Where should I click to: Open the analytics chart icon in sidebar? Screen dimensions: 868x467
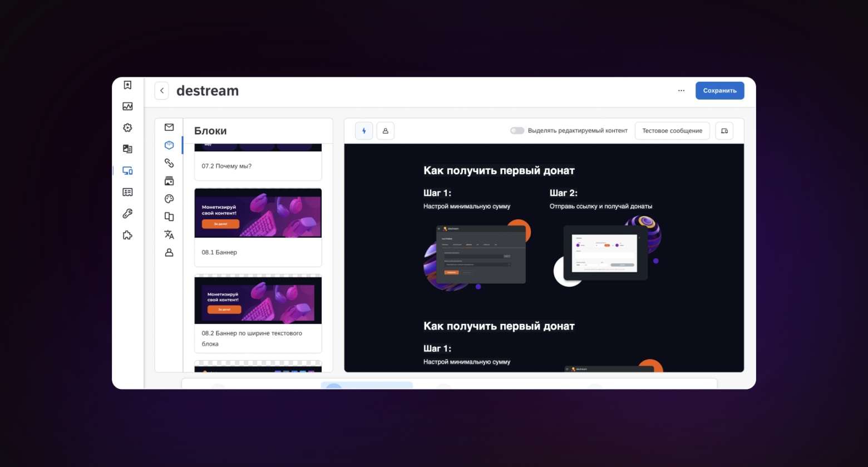pos(127,106)
